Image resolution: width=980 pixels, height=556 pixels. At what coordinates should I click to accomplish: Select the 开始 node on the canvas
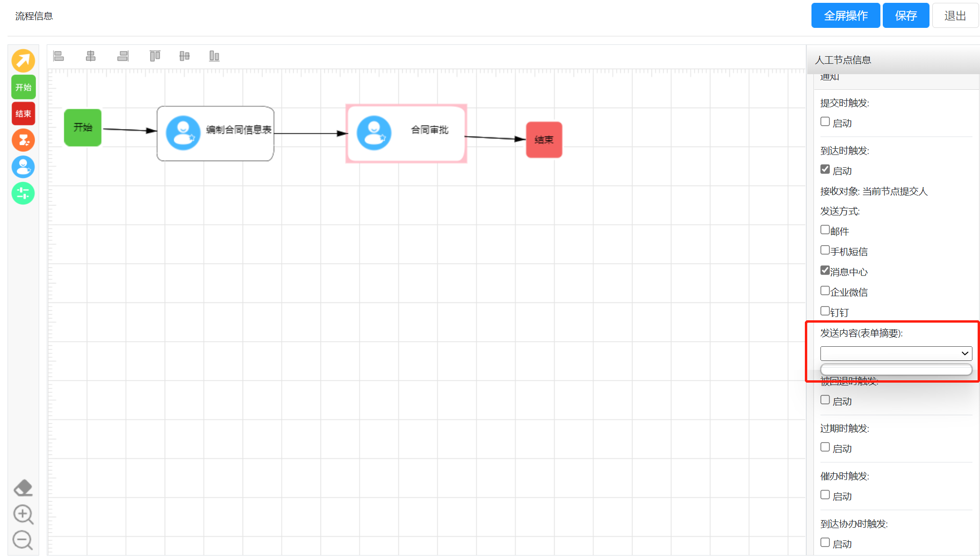83,128
